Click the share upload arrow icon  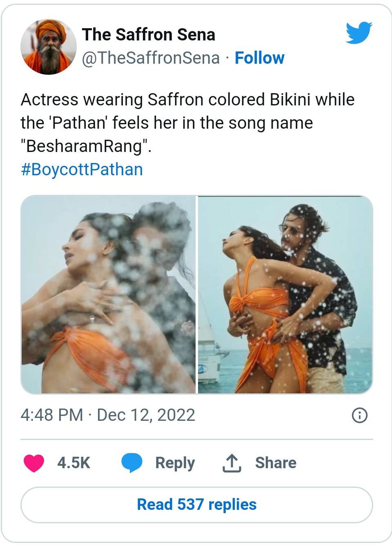tap(232, 463)
